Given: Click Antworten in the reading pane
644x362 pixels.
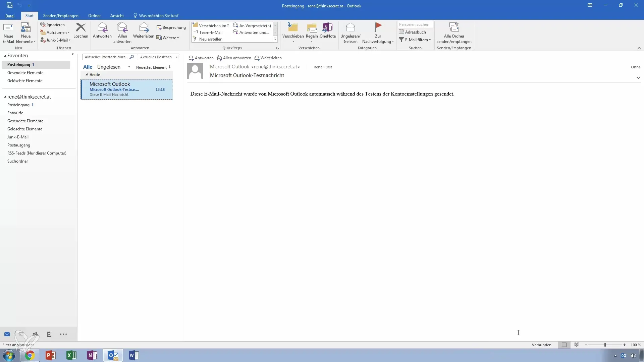Looking at the screenshot, I should pyautogui.click(x=201, y=58).
